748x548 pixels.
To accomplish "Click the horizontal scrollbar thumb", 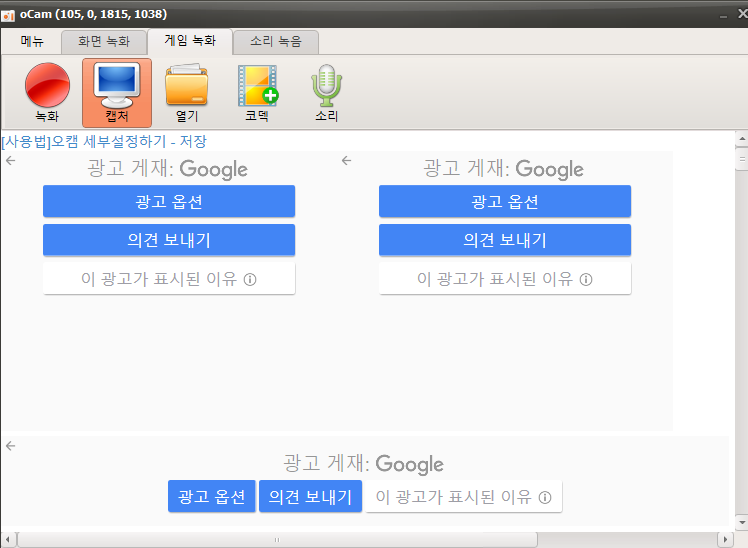I will point(277,540).
